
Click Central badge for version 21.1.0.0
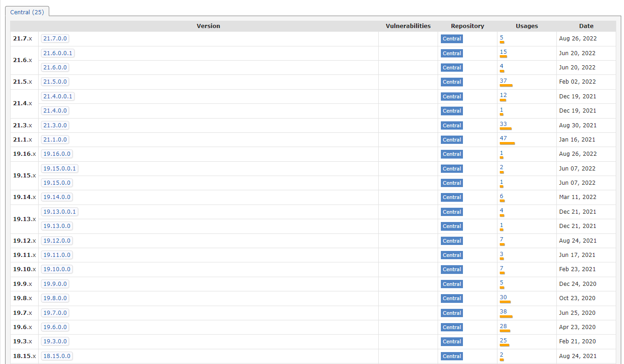coord(452,140)
